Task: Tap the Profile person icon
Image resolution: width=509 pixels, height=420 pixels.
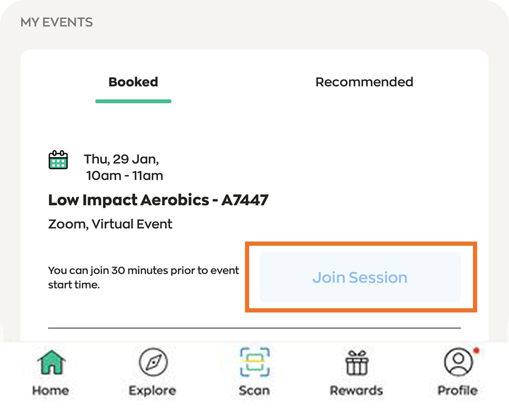Action: pyautogui.click(x=457, y=363)
